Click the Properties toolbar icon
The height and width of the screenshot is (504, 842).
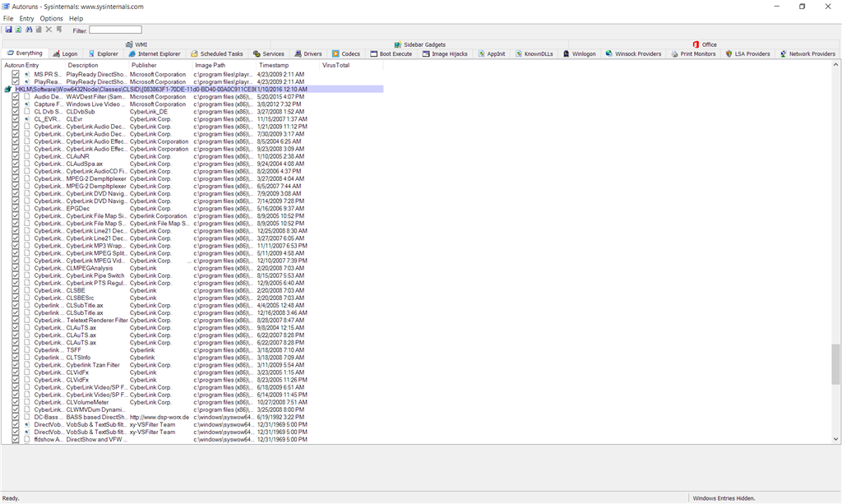point(39,30)
